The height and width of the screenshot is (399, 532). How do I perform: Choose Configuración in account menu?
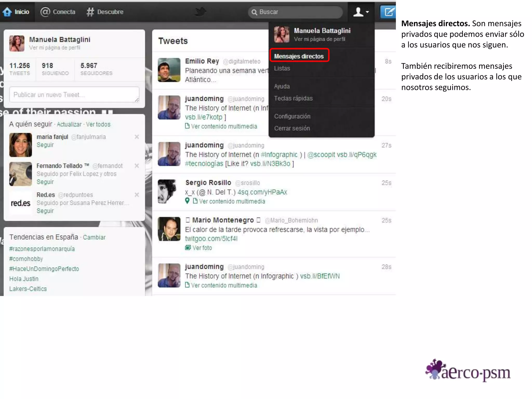[x=292, y=116]
